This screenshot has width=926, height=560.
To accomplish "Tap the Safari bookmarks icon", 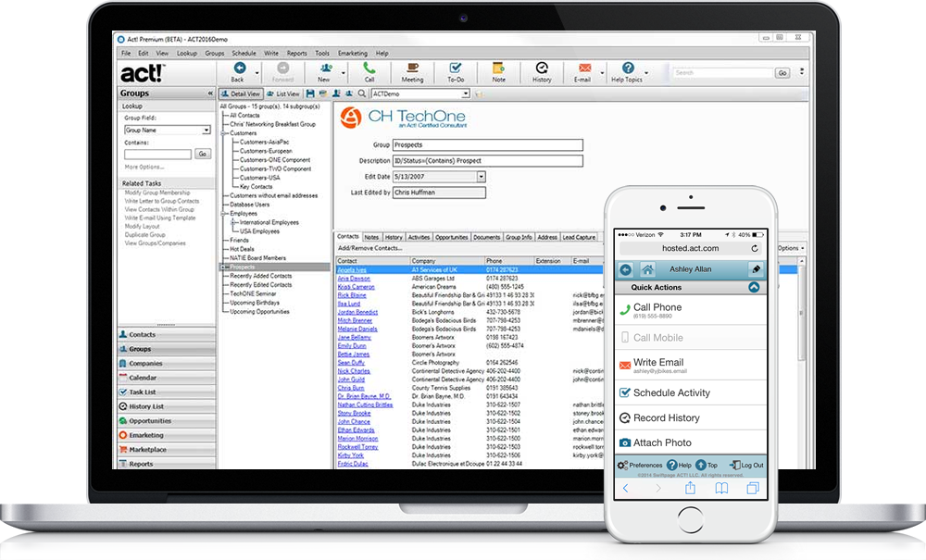I will [721, 488].
